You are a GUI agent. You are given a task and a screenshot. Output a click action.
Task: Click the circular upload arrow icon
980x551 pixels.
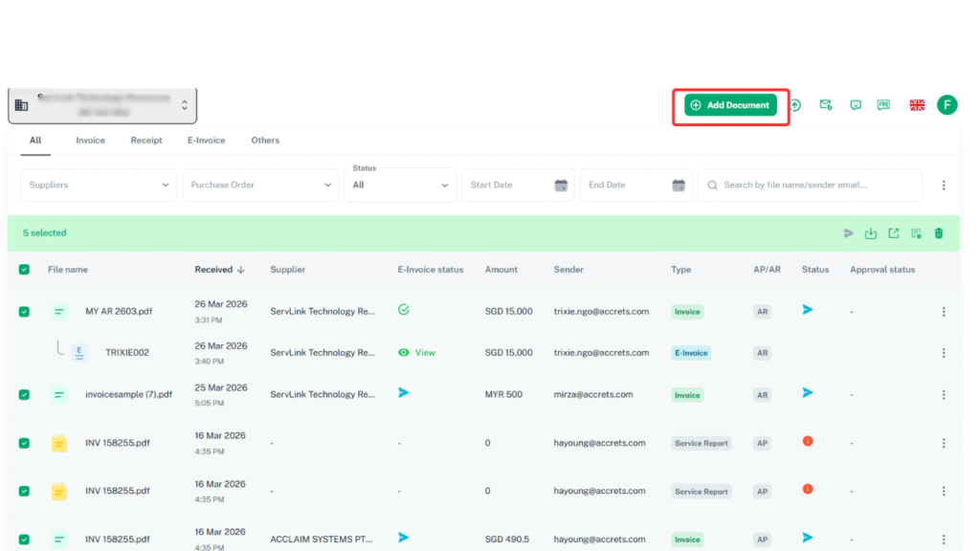pos(794,105)
